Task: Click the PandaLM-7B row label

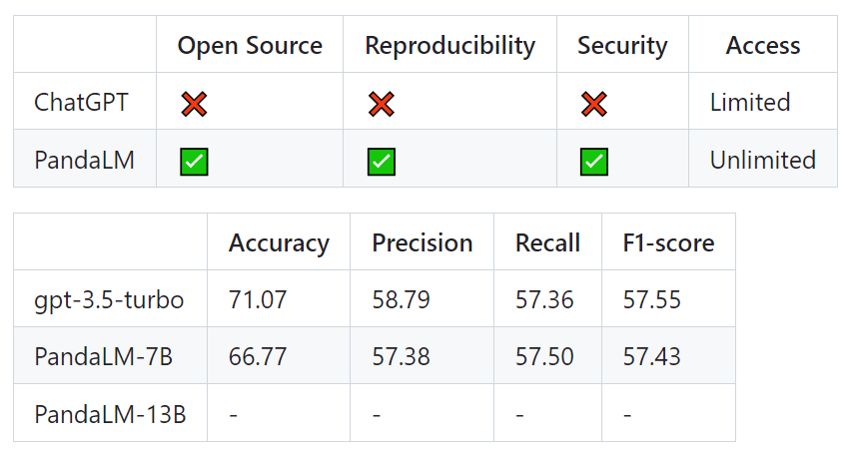Action: point(104,356)
